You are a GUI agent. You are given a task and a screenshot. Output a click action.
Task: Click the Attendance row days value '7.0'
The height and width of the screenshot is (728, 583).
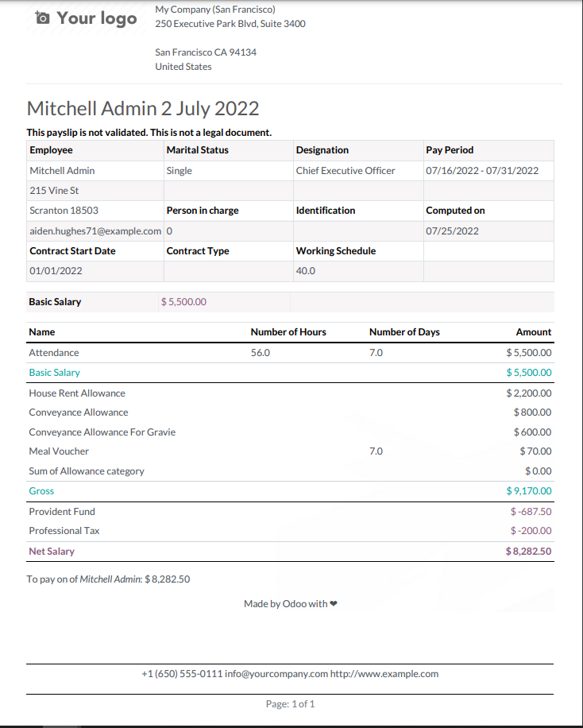[x=376, y=353]
